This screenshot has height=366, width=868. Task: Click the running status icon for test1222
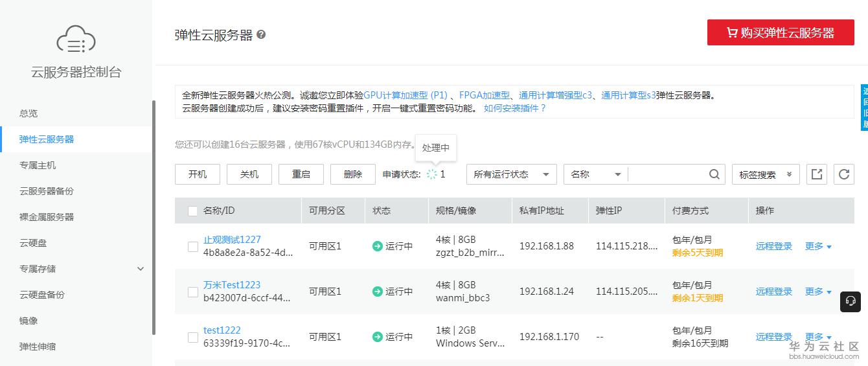tap(378, 337)
